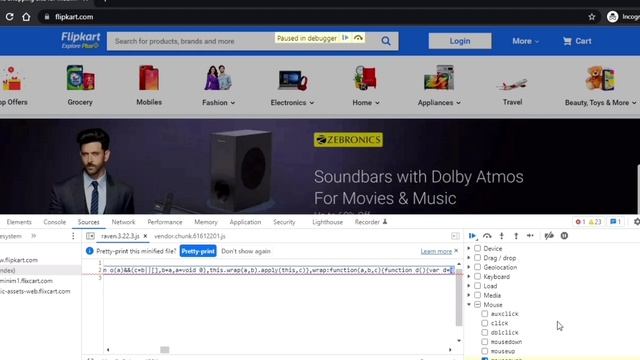
Task: Enable the Drag / drop checkbox
Action: 477,258
